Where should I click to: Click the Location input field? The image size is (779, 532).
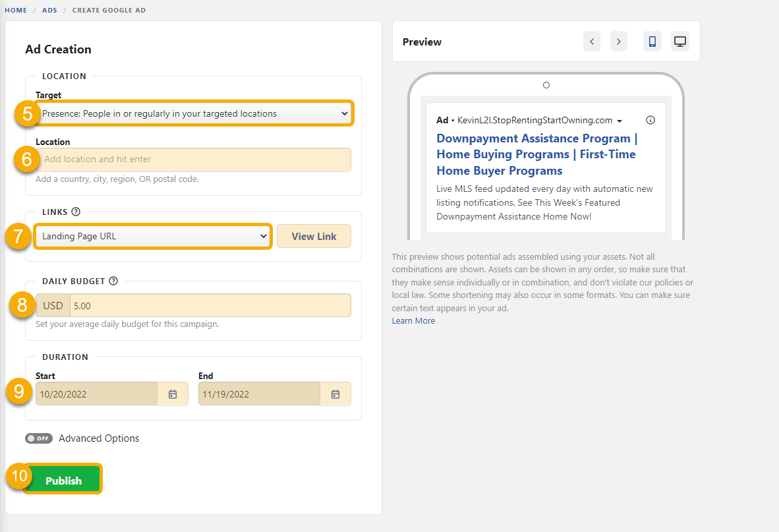coord(194,160)
